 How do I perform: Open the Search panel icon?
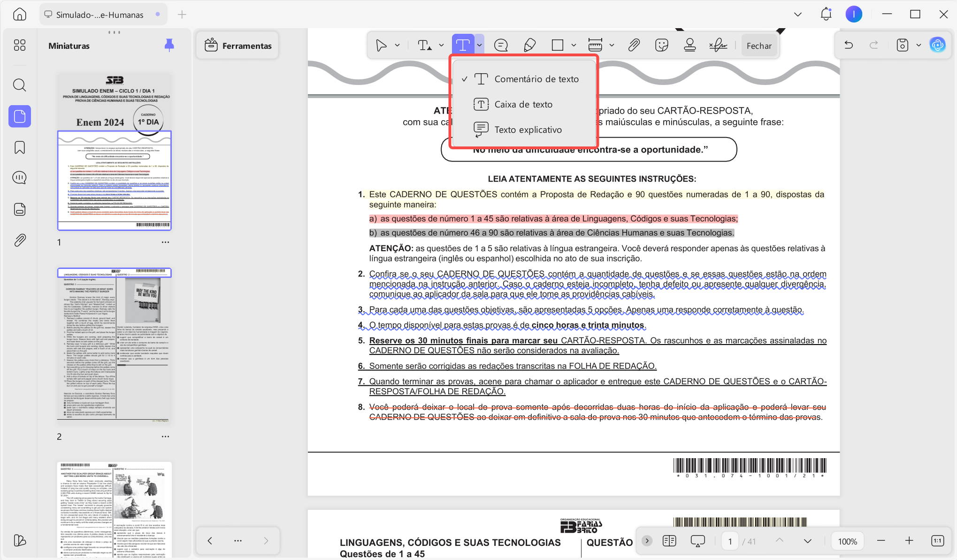click(20, 85)
